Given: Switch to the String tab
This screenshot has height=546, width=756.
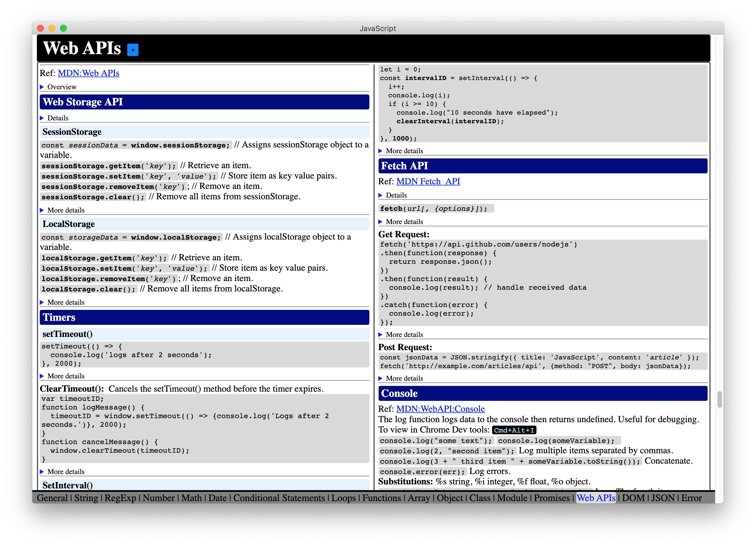Looking at the screenshot, I should [86, 498].
